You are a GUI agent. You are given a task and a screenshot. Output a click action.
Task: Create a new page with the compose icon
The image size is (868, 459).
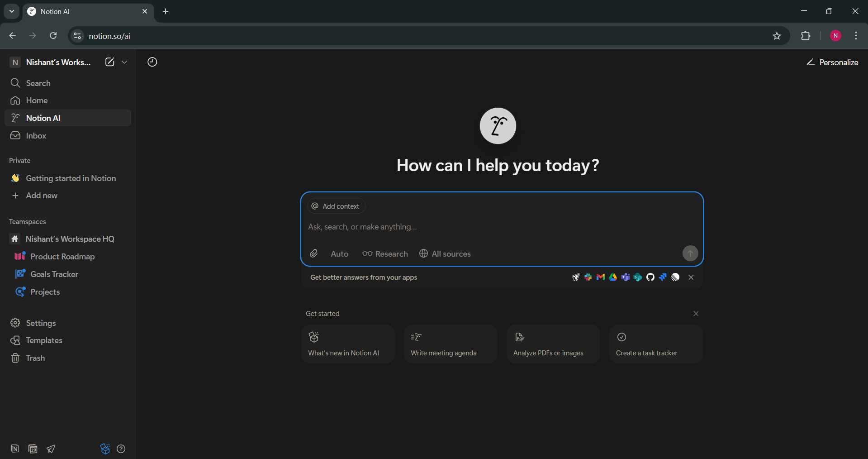109,62
